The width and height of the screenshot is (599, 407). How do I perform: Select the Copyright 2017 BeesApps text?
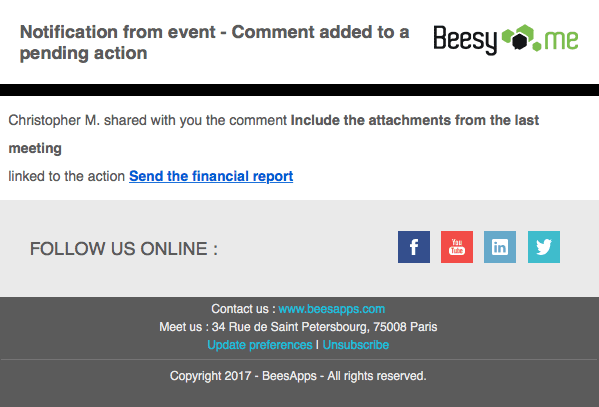coord(298,376)
